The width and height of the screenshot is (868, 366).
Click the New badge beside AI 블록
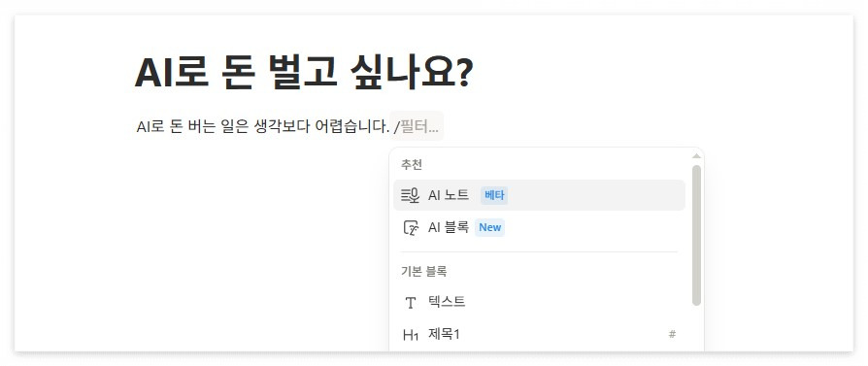490,227
